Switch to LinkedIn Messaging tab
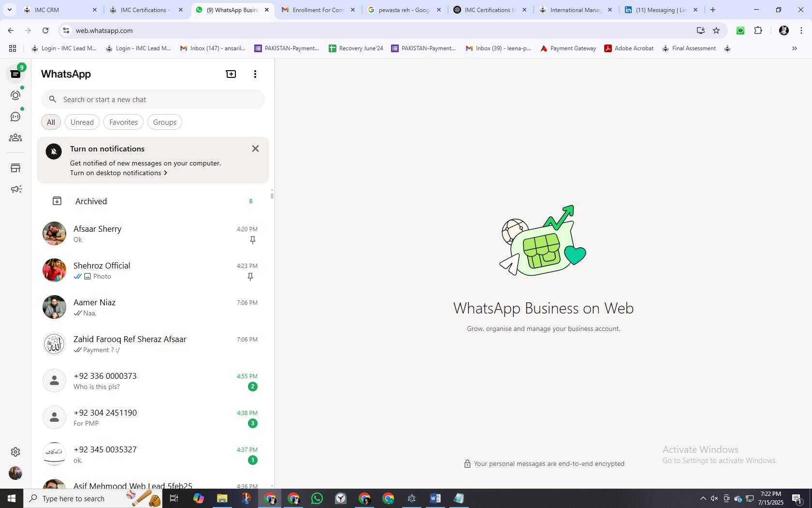Screen dimensions: 812x508 [662, 10]
